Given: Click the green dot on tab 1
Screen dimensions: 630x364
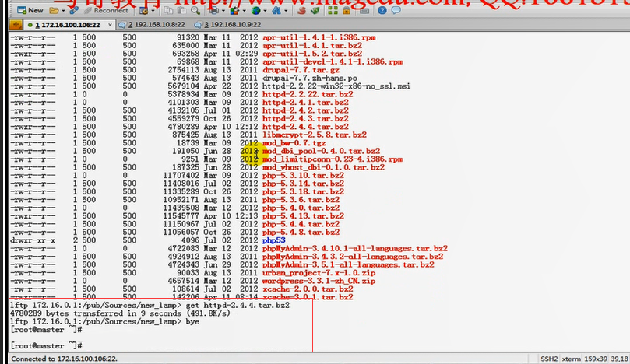Looking at the screenshot, I should click(x=30, y=25).
